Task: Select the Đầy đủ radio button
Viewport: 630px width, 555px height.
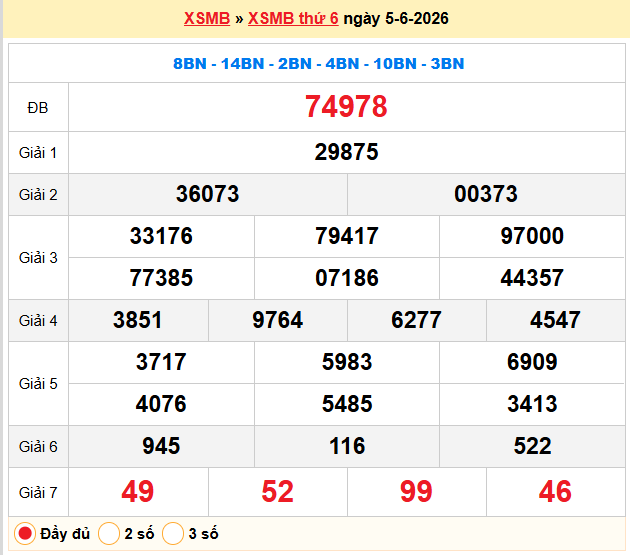Action: pyautogui.click(x=25, y=534)
